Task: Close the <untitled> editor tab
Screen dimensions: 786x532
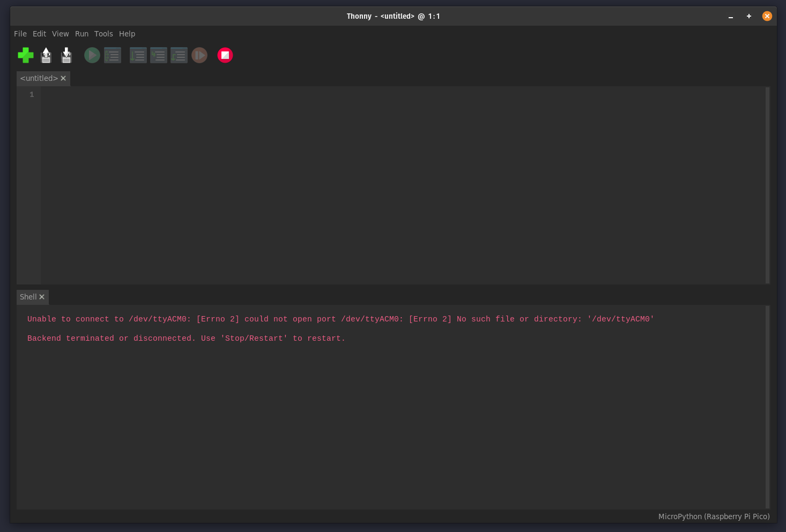Action: pyautogui.click(x=63, y=78)
